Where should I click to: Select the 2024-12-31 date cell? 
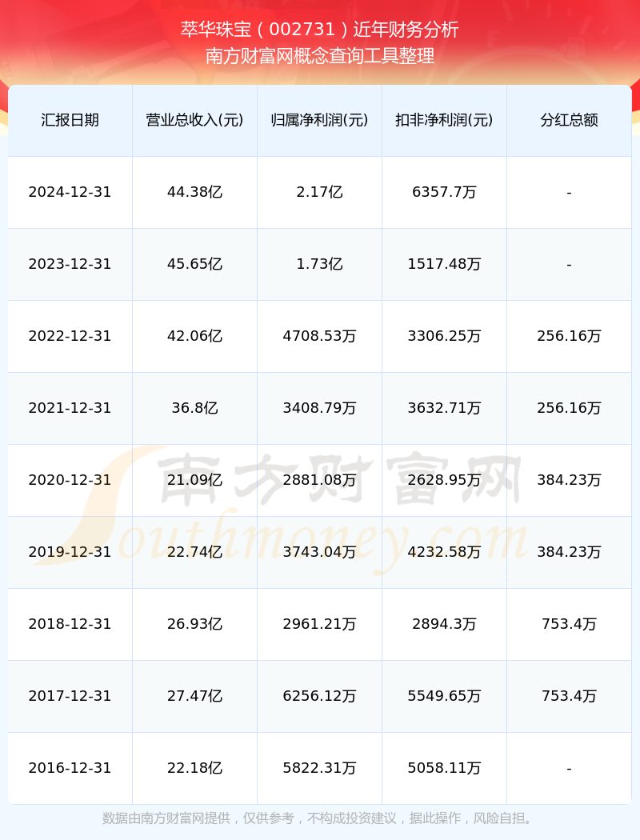coord(70,192)
